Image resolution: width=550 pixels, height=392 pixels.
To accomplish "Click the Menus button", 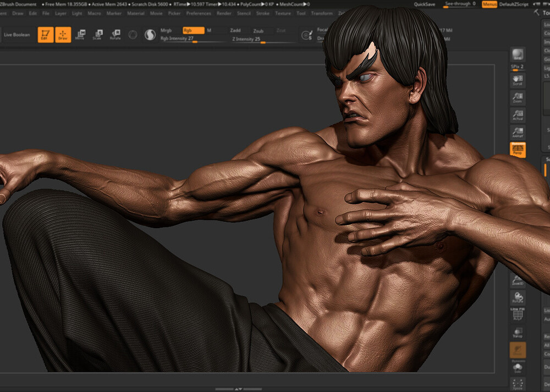I will (490, 4).
